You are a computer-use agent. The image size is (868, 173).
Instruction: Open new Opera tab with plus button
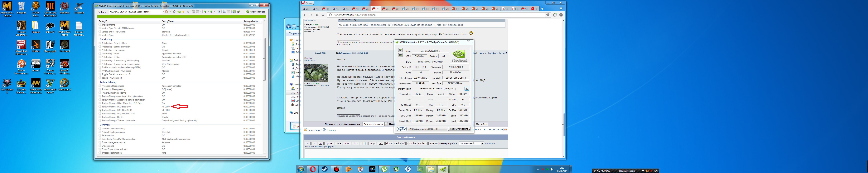click(x=542, y=9)
